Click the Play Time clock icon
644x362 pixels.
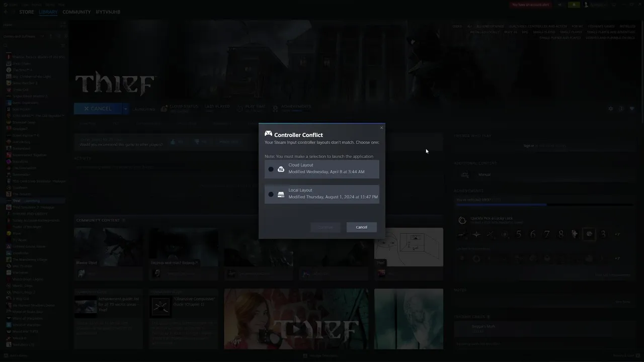[239, 109]
